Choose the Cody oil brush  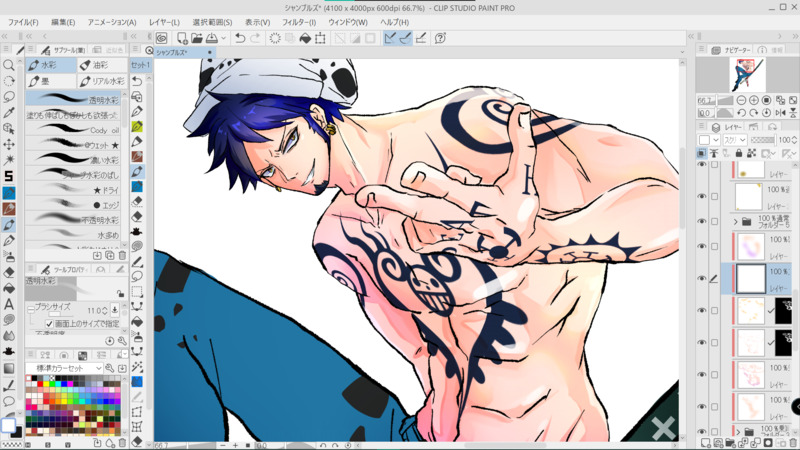[x=74, y=130]
